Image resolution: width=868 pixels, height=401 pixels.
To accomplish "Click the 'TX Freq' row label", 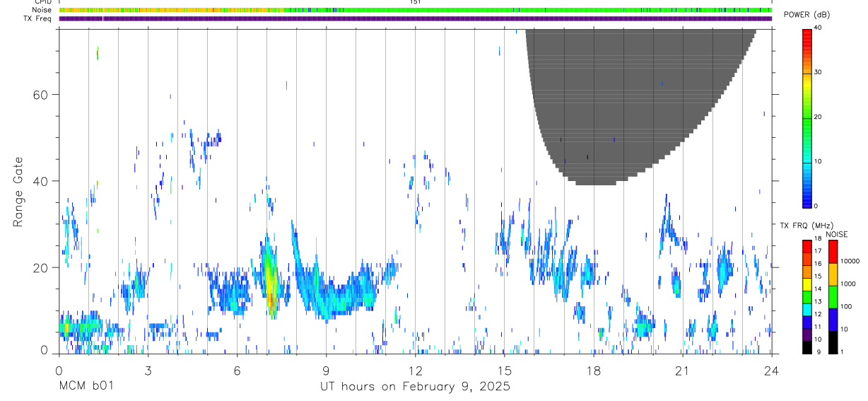I will (38, 18).
